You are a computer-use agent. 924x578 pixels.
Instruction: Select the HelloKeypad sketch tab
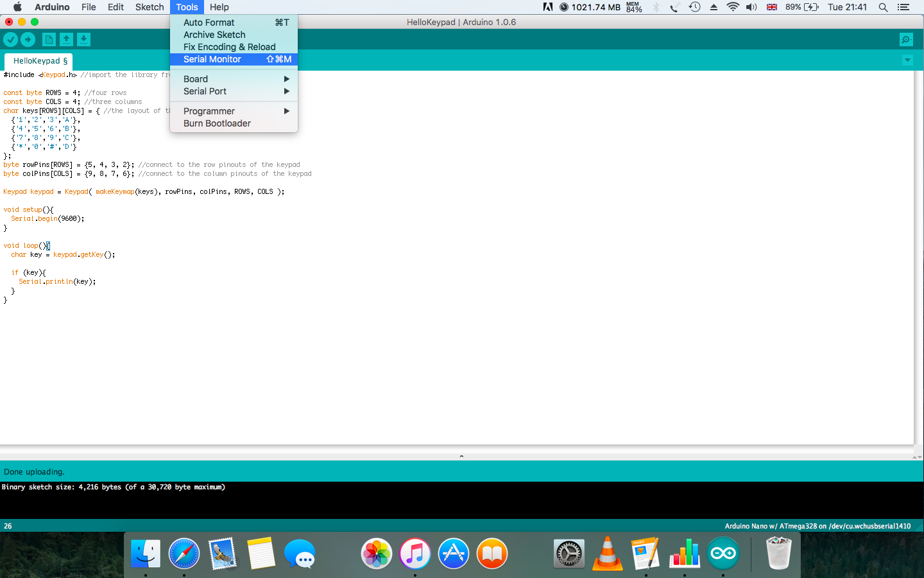point(40,61)
